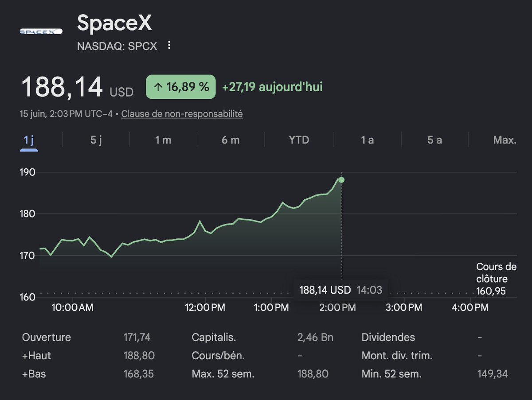Viewport: 532px width, 400px height.
Task: Click the Min. 52 sem. value 149,34
Action: click(x=493, y=374)
